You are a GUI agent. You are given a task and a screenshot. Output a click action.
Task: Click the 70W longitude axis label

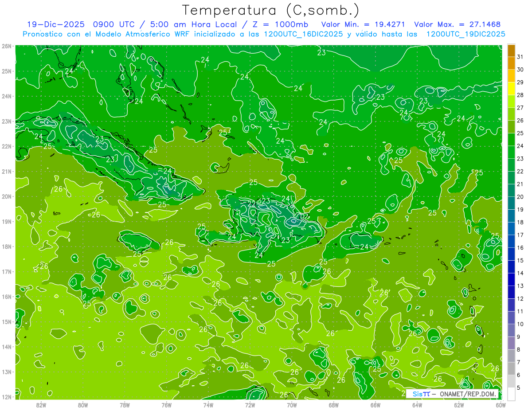(292, 405)
